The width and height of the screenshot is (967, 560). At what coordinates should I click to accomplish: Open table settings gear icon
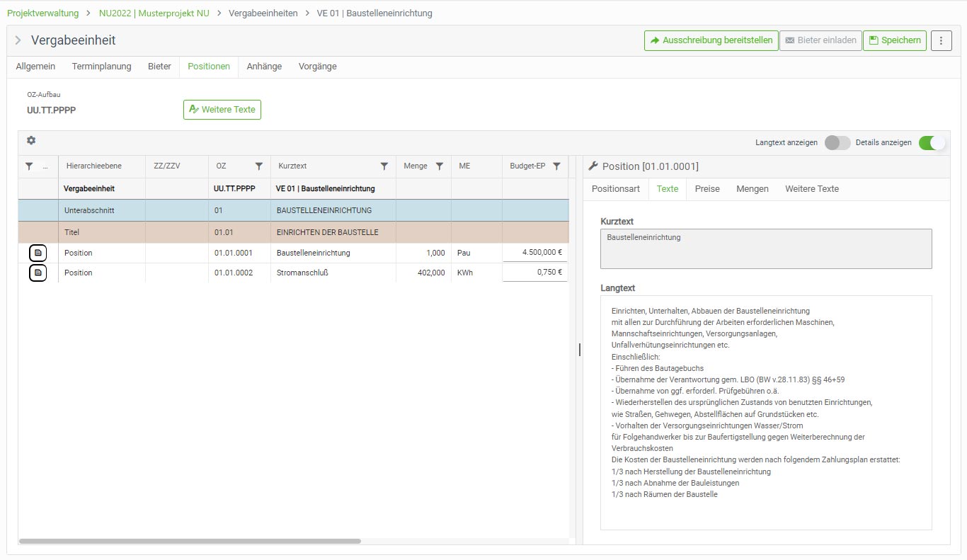31,141
